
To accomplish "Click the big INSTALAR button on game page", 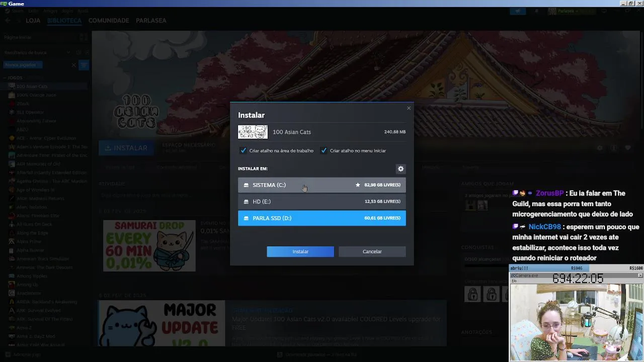I will pyautogui.click(x=126, y=148).
